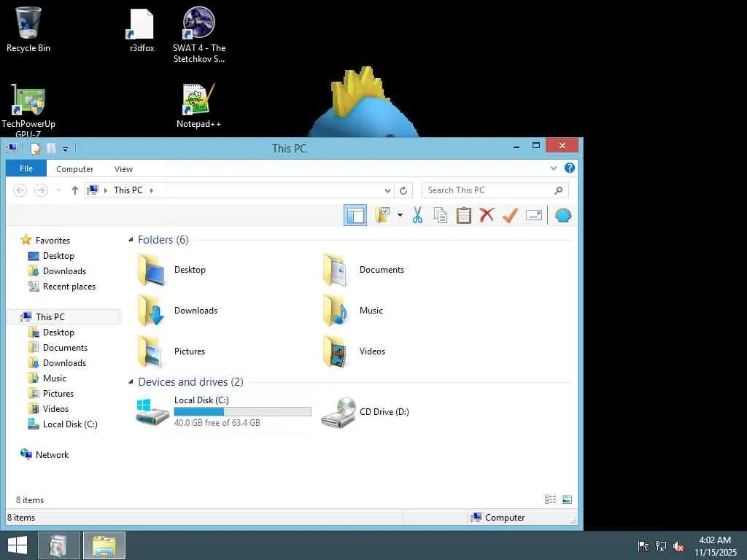Image resolution: width=747 pixels, height=560 pixels.
Task: Click the red X Delete icon
Action: tap(487, 215)
